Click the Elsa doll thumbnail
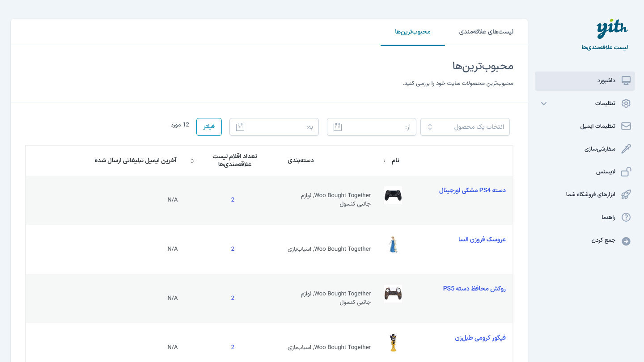 [x=393, y=244]
